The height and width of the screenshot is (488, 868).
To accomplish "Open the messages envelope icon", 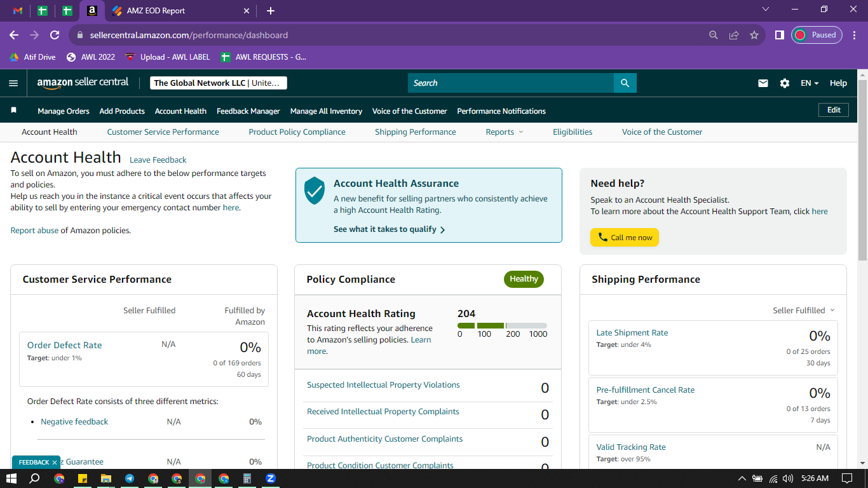I will coord(763,83).
